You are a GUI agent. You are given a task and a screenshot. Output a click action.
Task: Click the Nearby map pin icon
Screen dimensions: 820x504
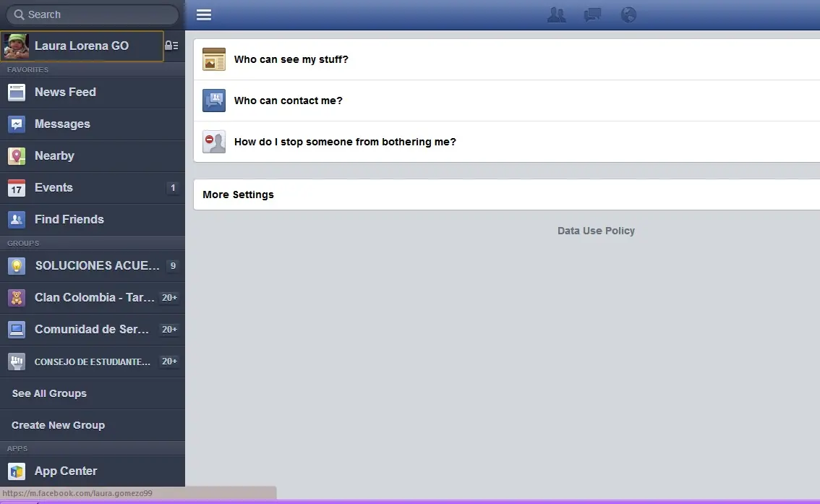(x=17, y=156)
